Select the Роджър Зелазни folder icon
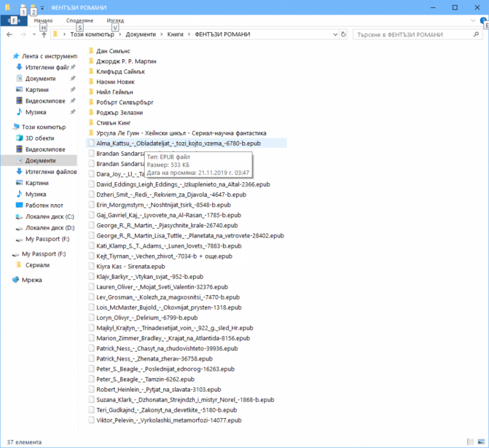Screen dimensions: 489x448 [91, 112]
